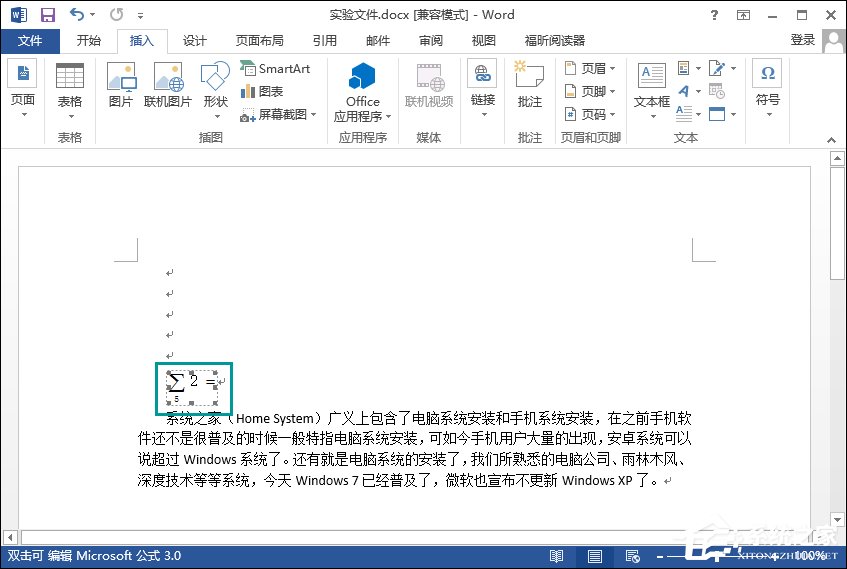Add a comment using the 批注 icon
Screen dimensions: 847x569
pyautogui.click(x=529, y=86)
